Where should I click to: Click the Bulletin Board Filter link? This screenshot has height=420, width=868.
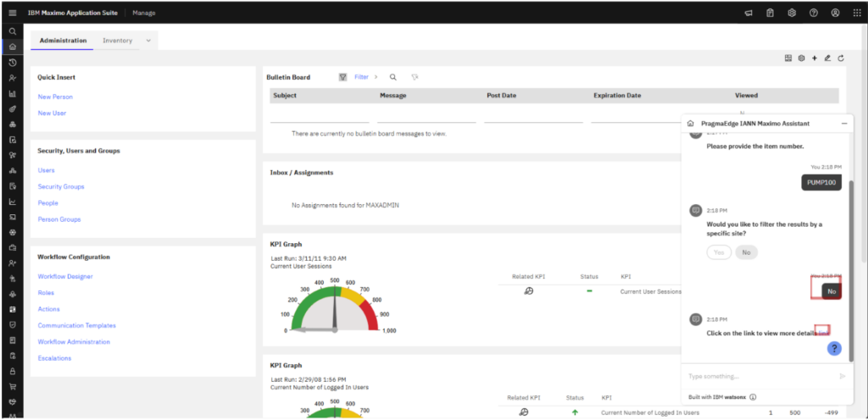(361, 77)
